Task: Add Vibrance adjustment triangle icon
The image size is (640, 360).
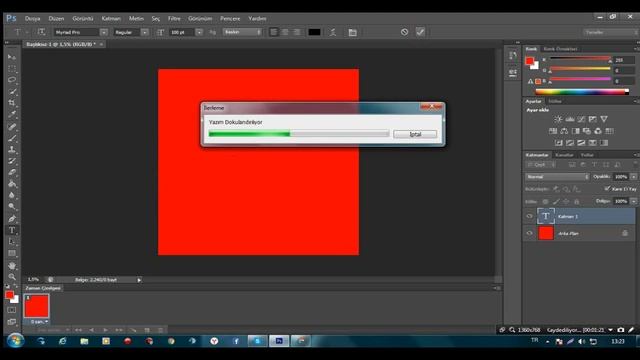Action: click(604, 119)
